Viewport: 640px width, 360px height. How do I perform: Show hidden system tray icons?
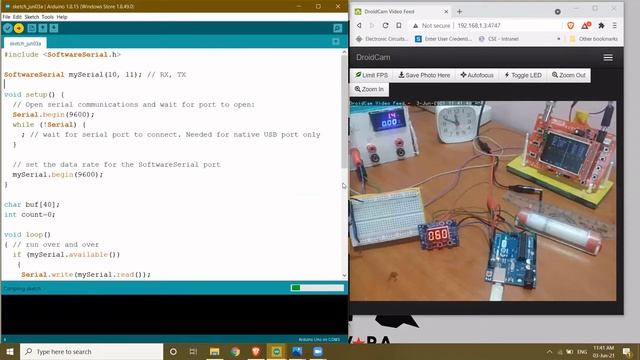click(x=549, y=351)
